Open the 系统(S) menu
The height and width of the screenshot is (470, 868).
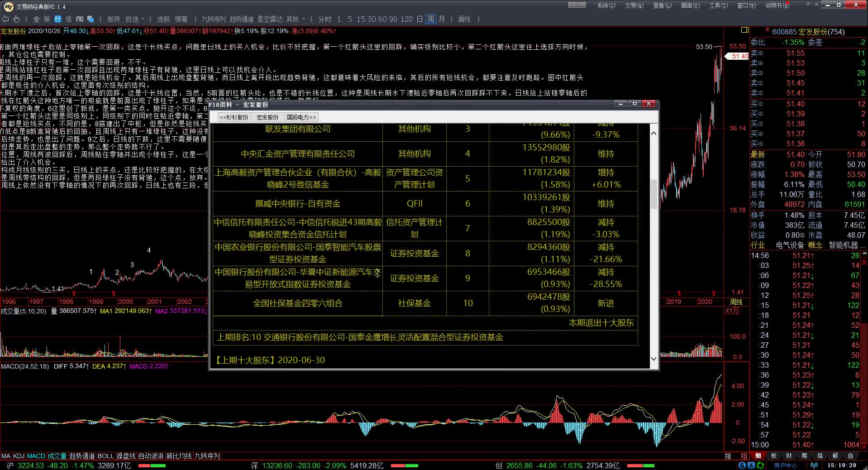[x=606, y=5]
